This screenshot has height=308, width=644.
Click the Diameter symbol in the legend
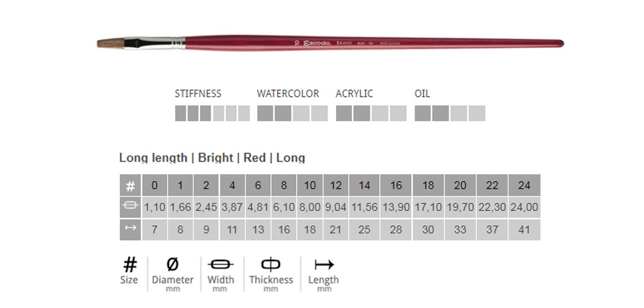[172, 264]
